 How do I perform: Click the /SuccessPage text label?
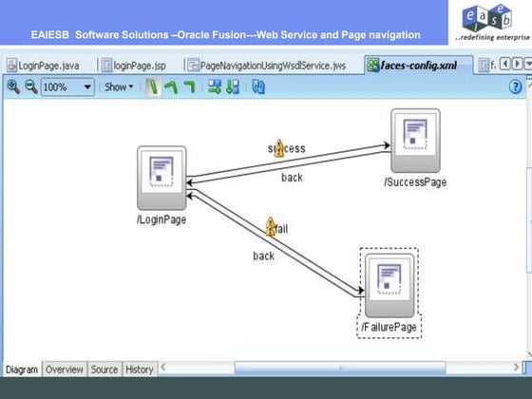pos(415,182)
